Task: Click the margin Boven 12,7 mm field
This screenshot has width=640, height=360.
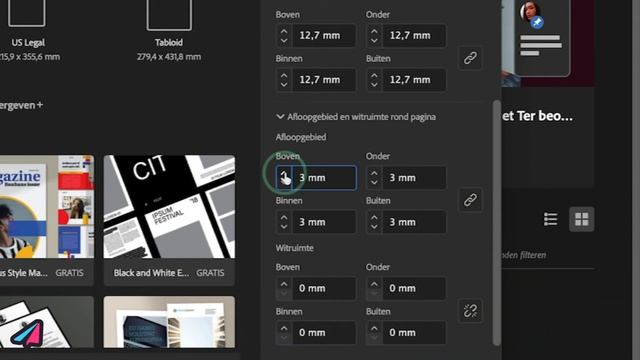Action: point(324,36)
